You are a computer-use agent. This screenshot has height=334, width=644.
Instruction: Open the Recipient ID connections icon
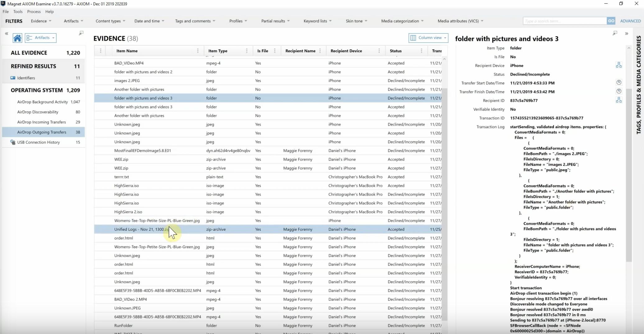coord(619,100)
